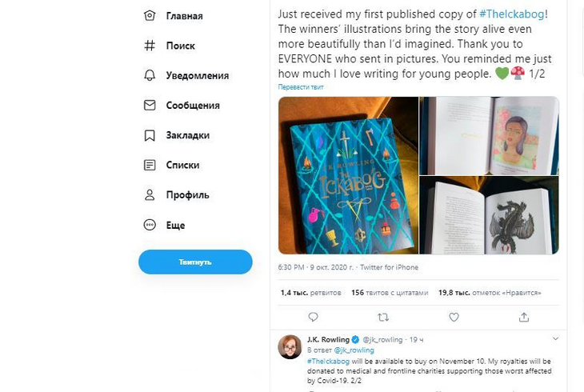Retweet the Ickabog tweet
The image size is (584, 392).
point(383,318)
